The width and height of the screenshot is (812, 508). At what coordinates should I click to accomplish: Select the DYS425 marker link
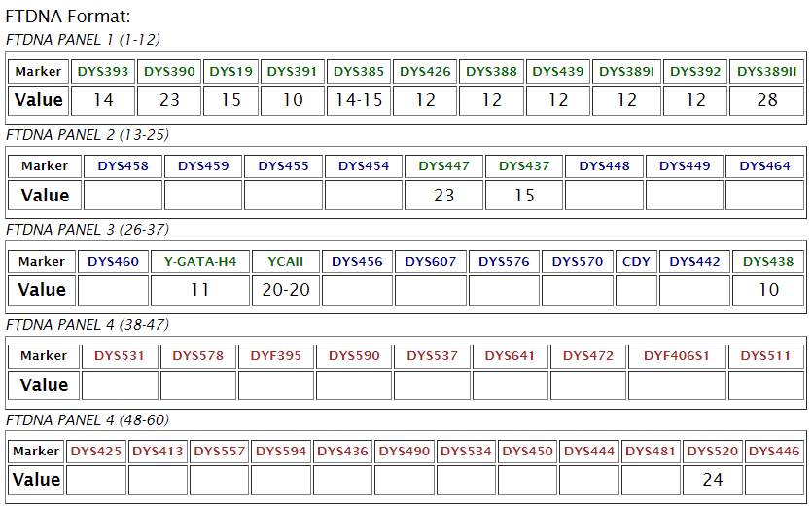(96, 452)
